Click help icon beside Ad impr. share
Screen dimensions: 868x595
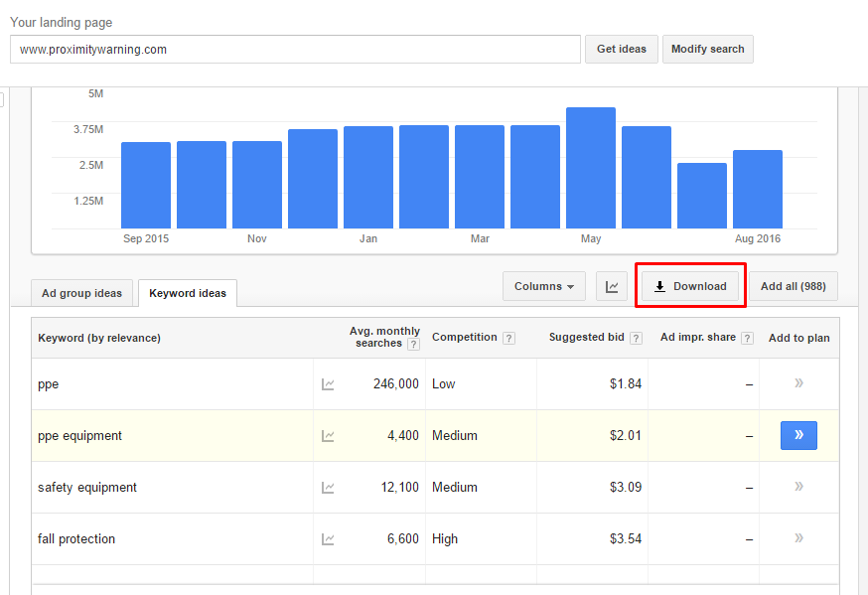748,339
